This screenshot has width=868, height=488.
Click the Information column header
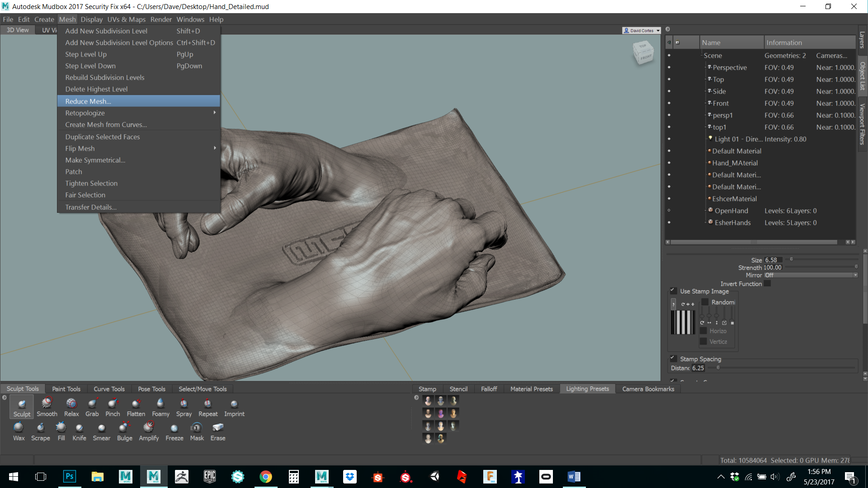tap(810, 42)
